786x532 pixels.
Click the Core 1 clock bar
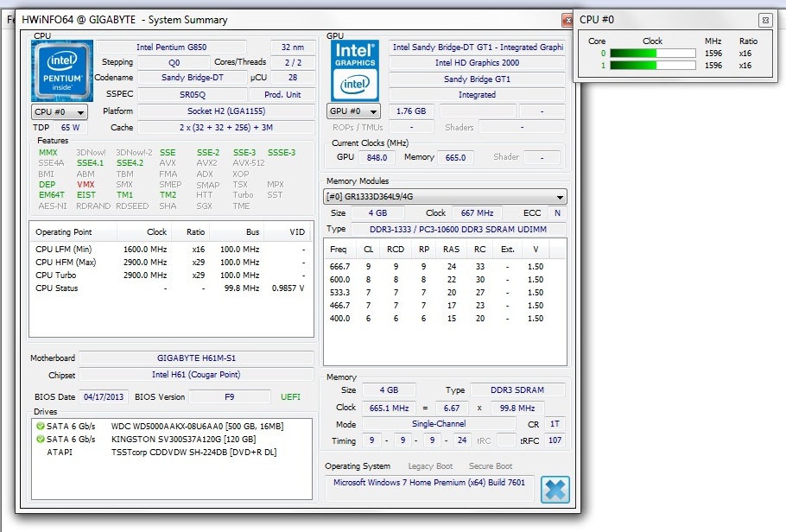coord(653,65)
